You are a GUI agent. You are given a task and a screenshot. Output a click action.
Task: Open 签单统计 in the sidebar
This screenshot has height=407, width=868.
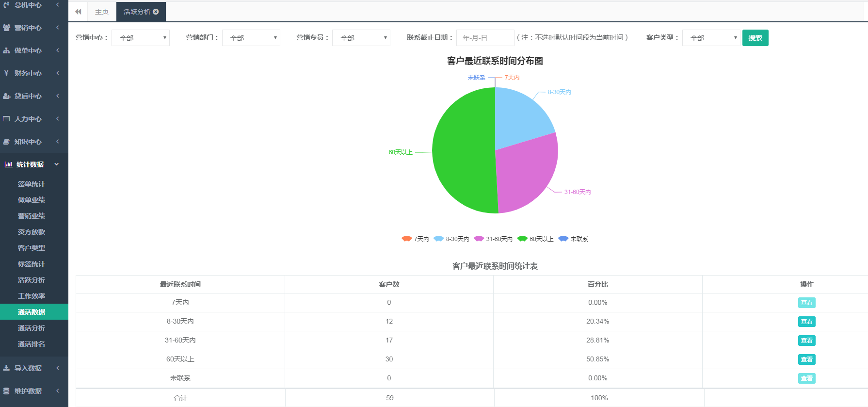click(32, 184)
